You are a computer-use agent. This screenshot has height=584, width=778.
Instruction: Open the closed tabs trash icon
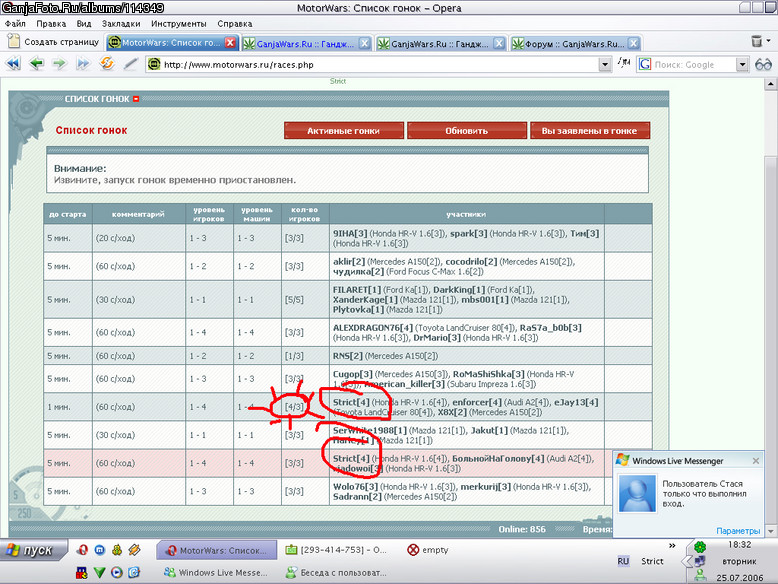pos(756,41)
